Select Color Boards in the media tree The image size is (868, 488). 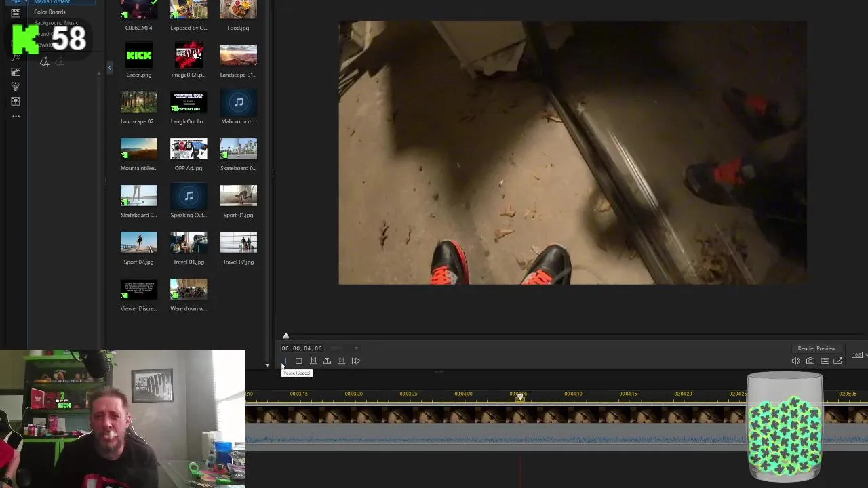[x=50, y=12]
